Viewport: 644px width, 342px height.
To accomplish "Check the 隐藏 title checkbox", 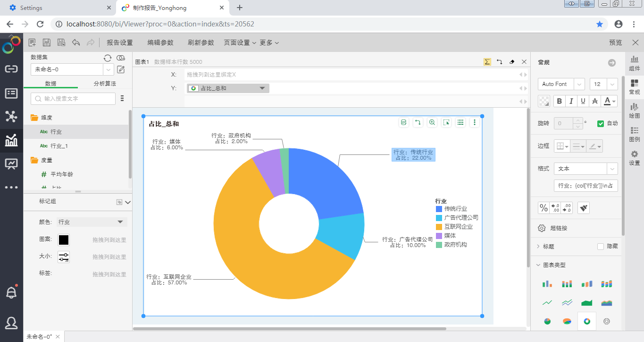I will pos(601,247).
